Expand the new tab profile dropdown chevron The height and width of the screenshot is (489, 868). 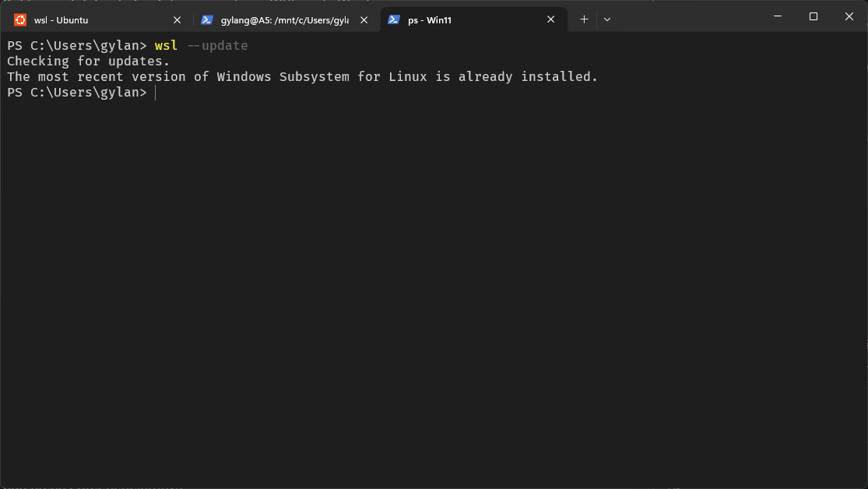607,19
